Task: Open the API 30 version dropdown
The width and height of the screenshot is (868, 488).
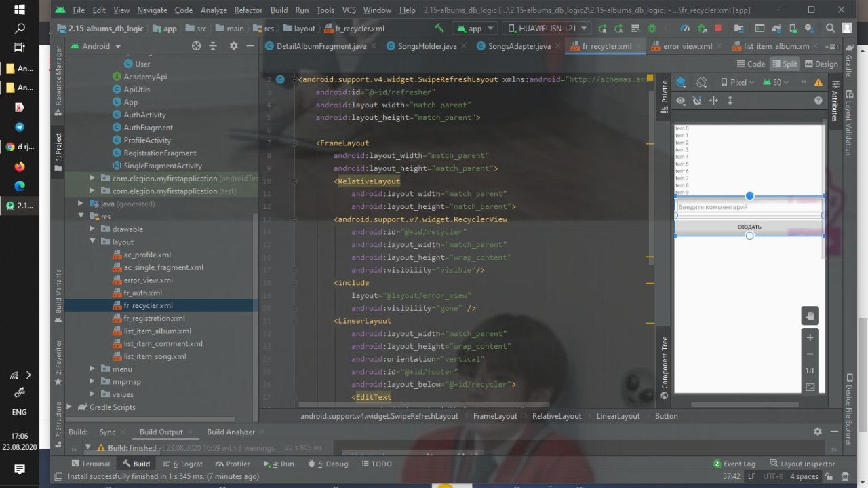Action: (x=776, y=82)
